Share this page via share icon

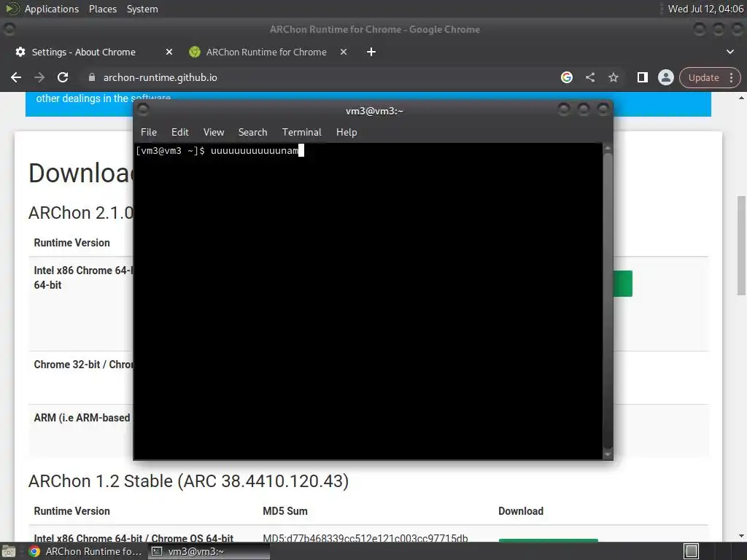pyautogui.click(x=589, y=77)
